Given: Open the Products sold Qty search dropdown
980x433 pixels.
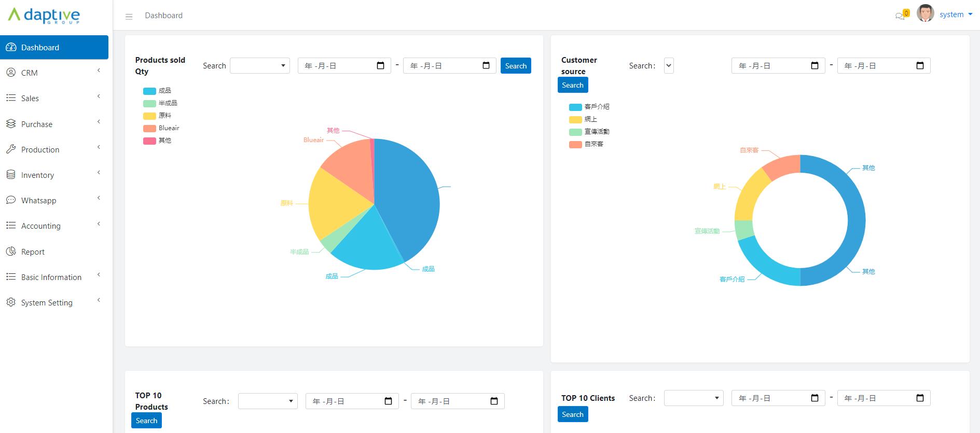Looking at the screenshot, I should (x=260, y=66).
